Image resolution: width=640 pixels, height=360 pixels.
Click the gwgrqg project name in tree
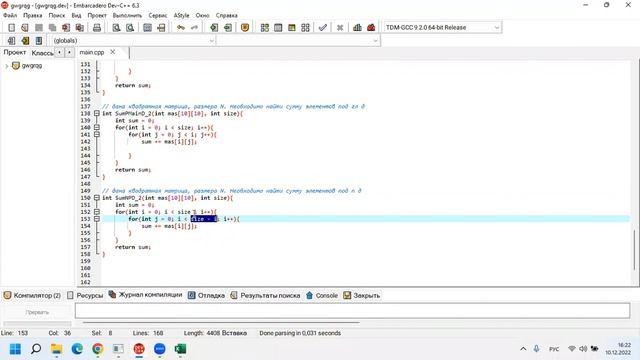coord(32,66)
